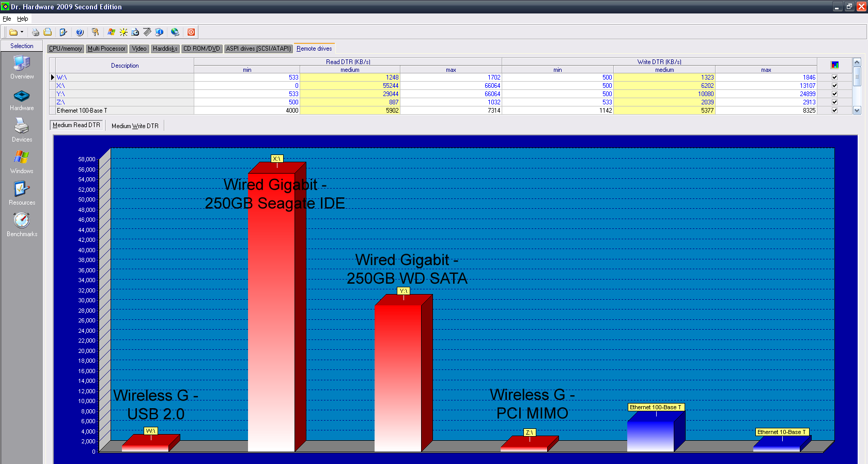This screenshot has height=464, width=868.
Task: Open the Overview section in sidebar
Action: click(22, 67)
